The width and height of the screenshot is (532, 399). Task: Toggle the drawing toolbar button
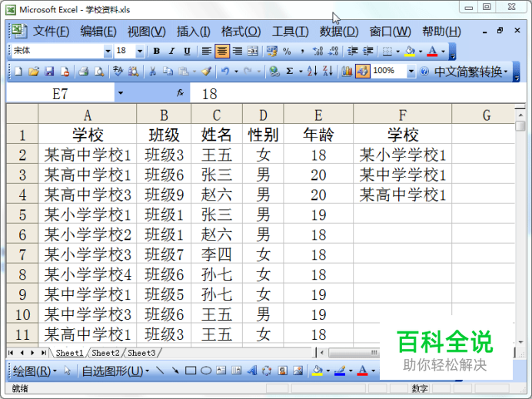click(x=362, y=71)
